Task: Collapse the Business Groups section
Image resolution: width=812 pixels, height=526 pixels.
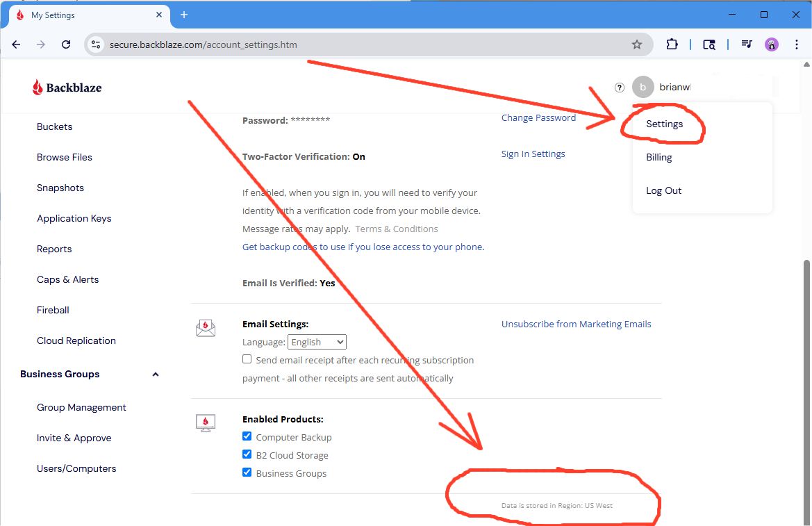Action: 156,375
